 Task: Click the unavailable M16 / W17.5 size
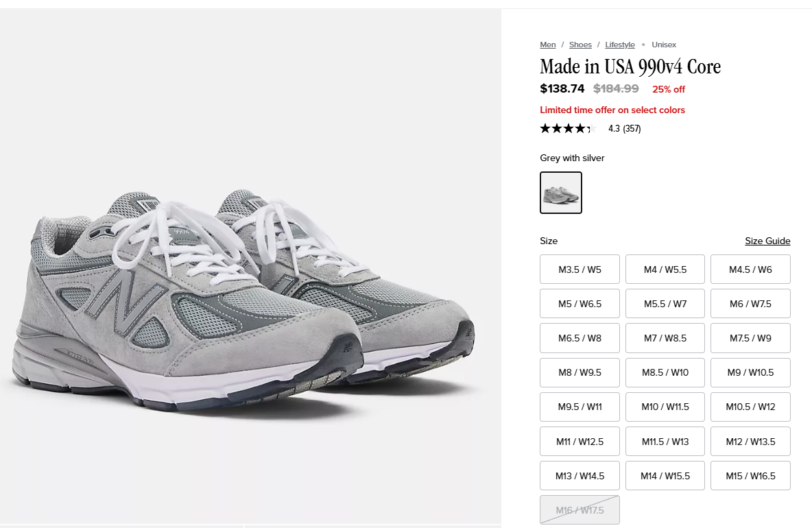pos(580,510)
